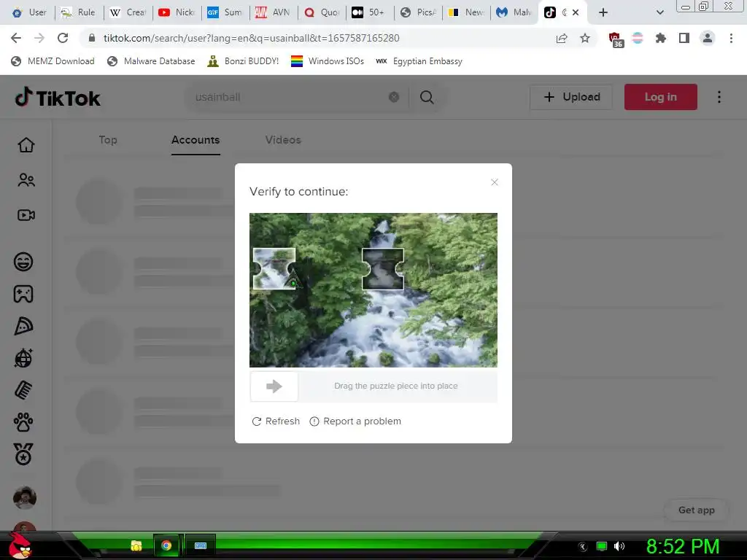Click the puzzle piece on the image

[274, 268]
